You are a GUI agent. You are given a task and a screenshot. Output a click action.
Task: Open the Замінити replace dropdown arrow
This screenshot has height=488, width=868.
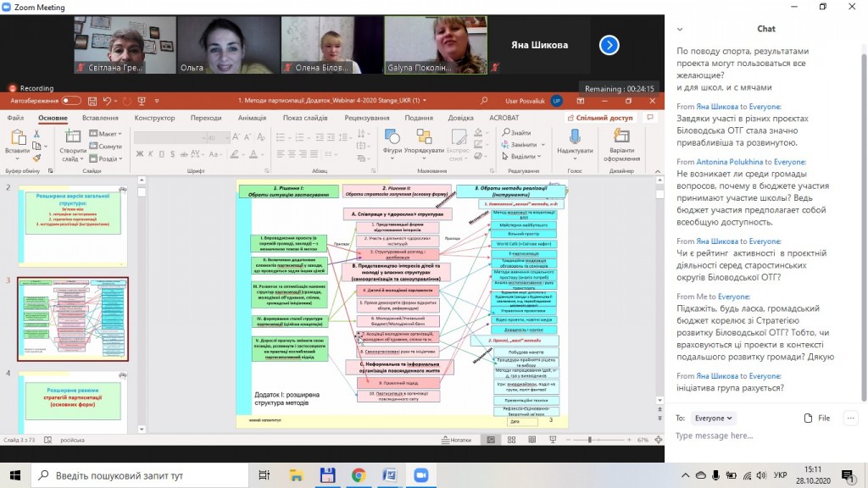click(x=543, y=144)
